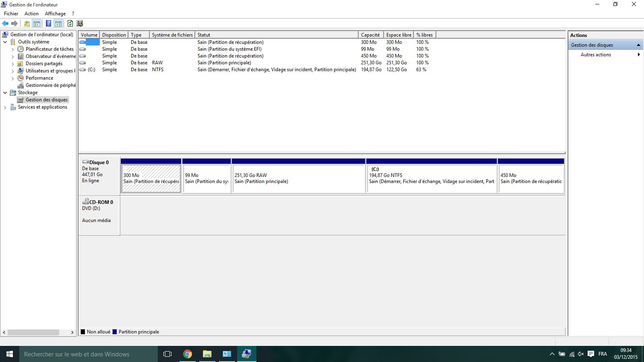This screenshot has height=362, width=644.
Task: Collapse the Outils système tree node
Action: click(5, 42)
